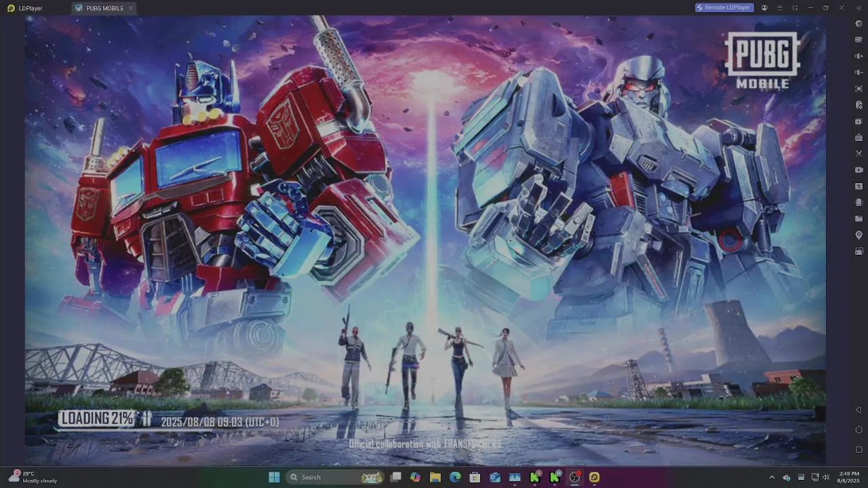Image resolution: width=868 pixels, height=488 pixels.
Task: Open Microsoft Edge from taskbar
Action: [455, 477]
